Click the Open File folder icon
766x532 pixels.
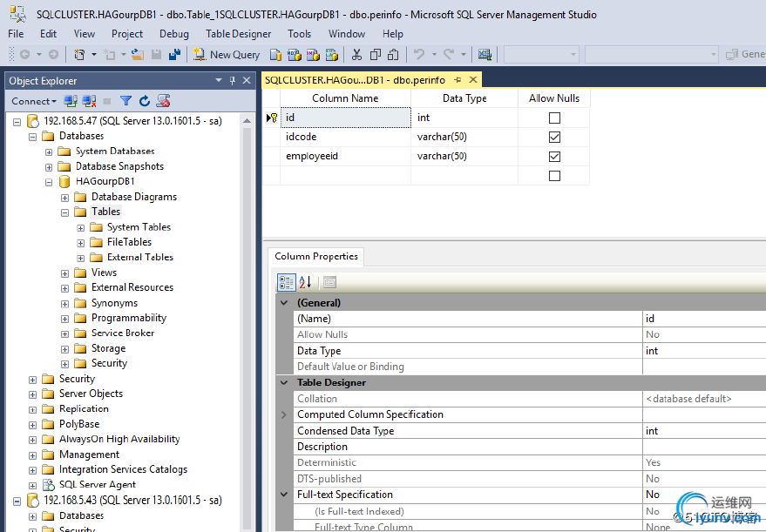[x=138, y=54]
